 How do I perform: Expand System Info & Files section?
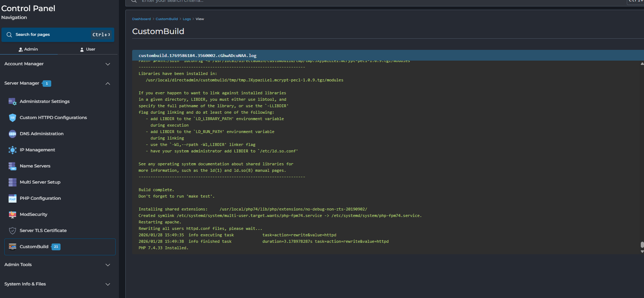(107, 284)
